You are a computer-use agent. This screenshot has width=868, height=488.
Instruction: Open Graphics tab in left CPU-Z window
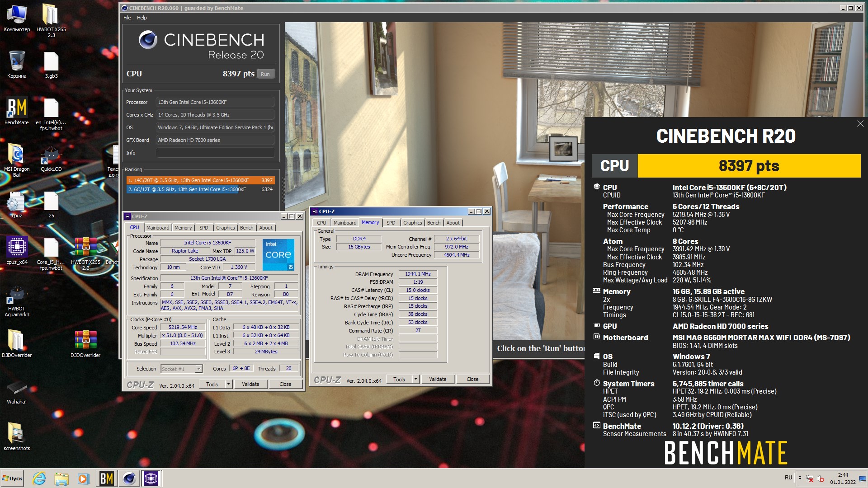(x=225, y=228)
